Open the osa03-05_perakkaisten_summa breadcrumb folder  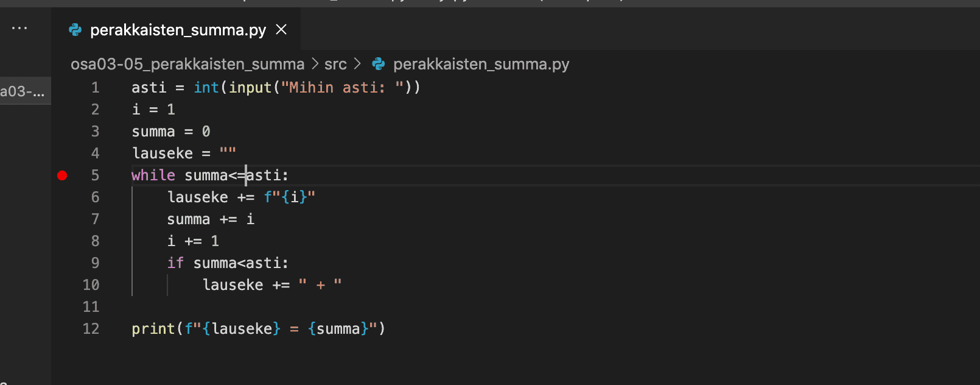click(187, 64)
